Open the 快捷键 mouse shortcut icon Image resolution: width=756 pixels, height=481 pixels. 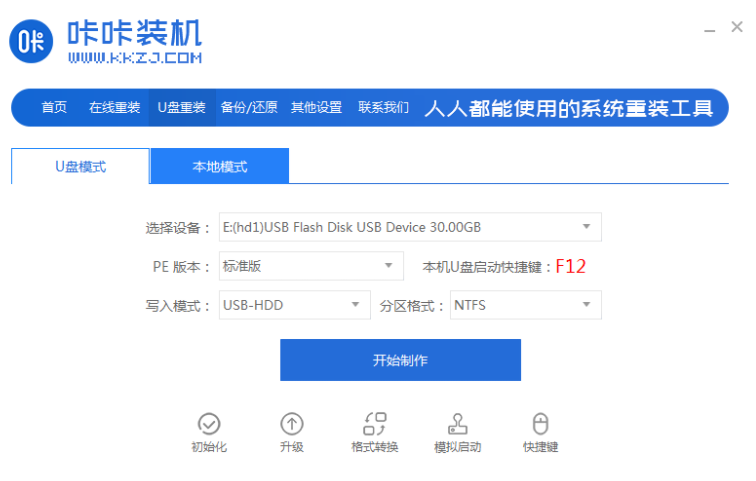point(540,424)
